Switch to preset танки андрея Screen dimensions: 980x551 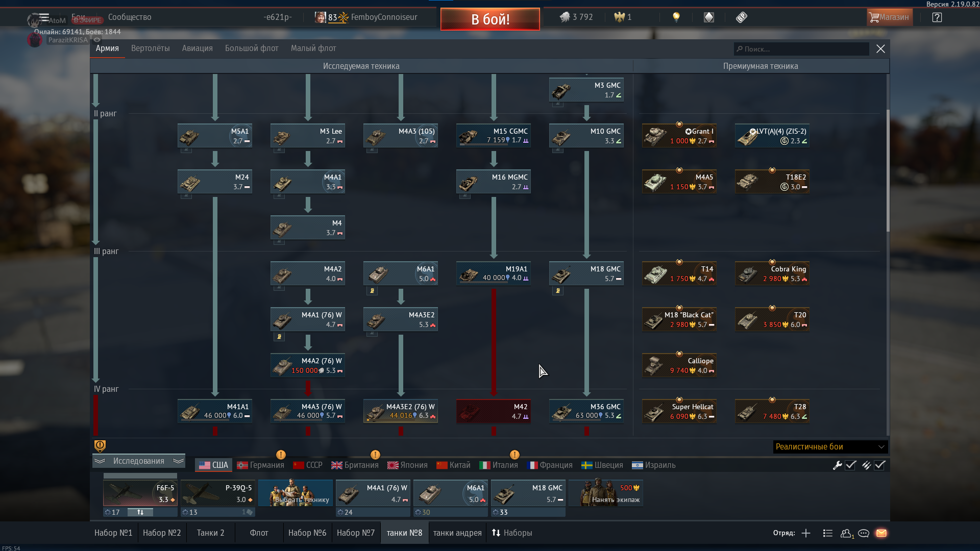point(457,533)
